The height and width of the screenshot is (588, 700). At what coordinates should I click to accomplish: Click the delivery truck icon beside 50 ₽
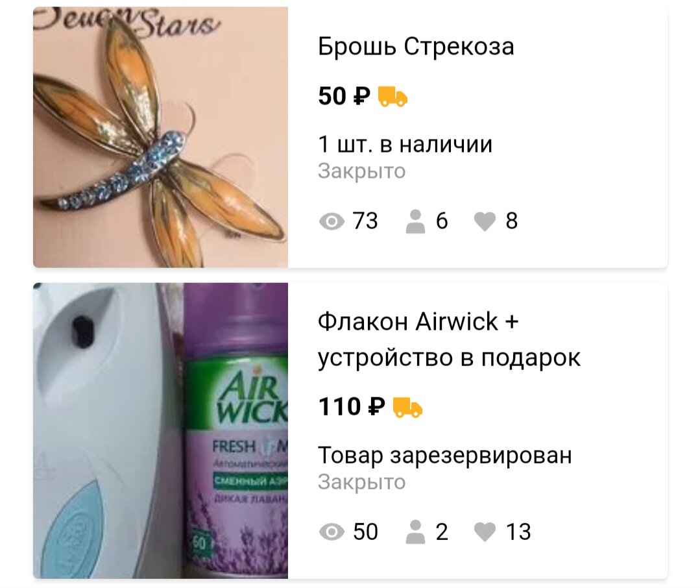[x=392, y=97]
